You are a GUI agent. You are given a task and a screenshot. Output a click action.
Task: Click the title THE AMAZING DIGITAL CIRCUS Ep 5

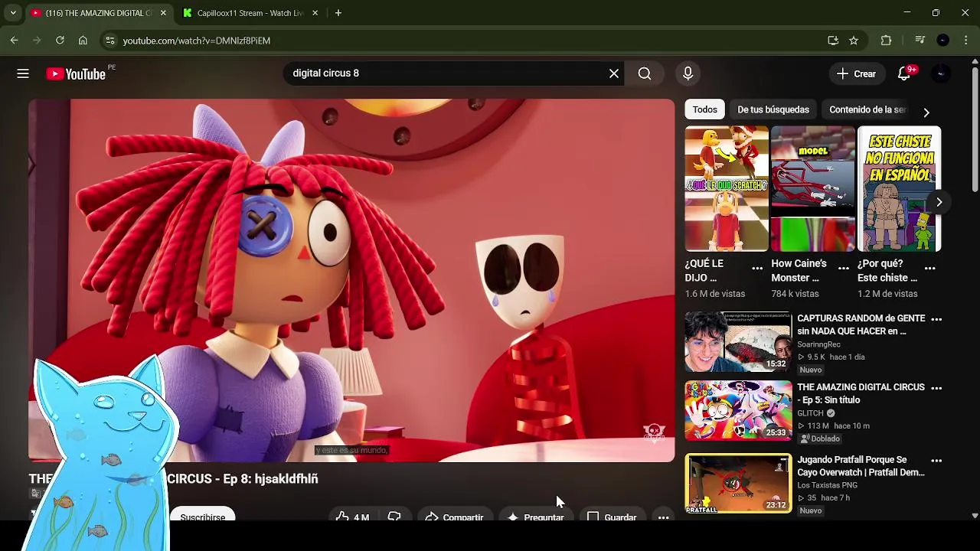click(x=861, y=393)
